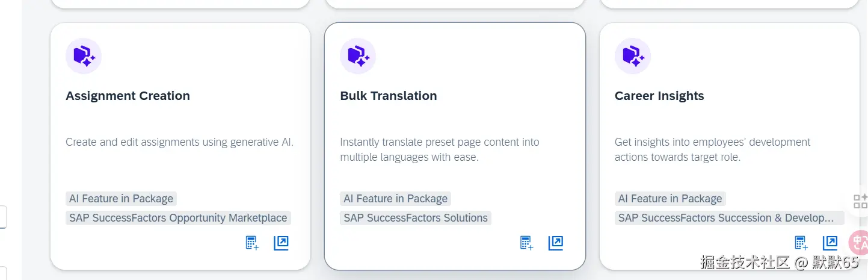Click the Assignment Creation AI icon
Viewport: 868px width, 280px height.
click(84, 56)
